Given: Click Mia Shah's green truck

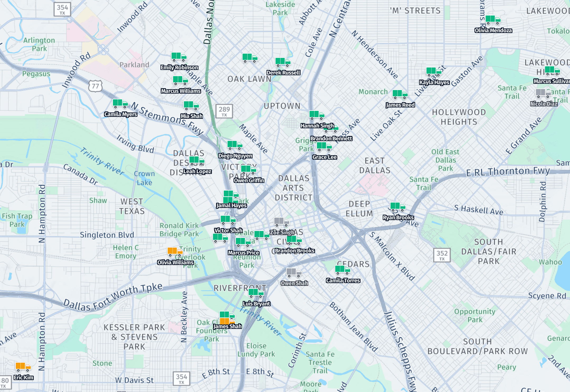Looking at the screenshot, I should (x=191, y=106).
